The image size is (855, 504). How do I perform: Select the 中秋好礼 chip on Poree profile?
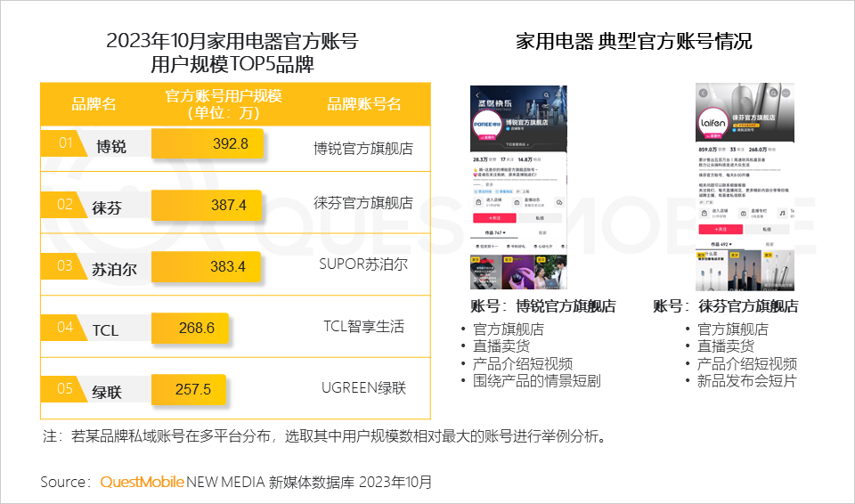coord(516,247)
